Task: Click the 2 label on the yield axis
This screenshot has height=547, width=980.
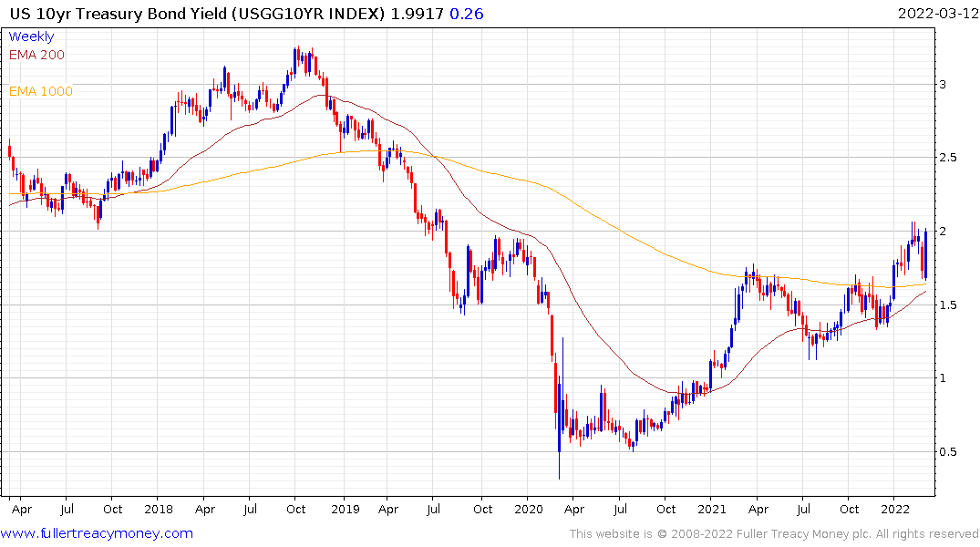Action: tap(943, 232)
